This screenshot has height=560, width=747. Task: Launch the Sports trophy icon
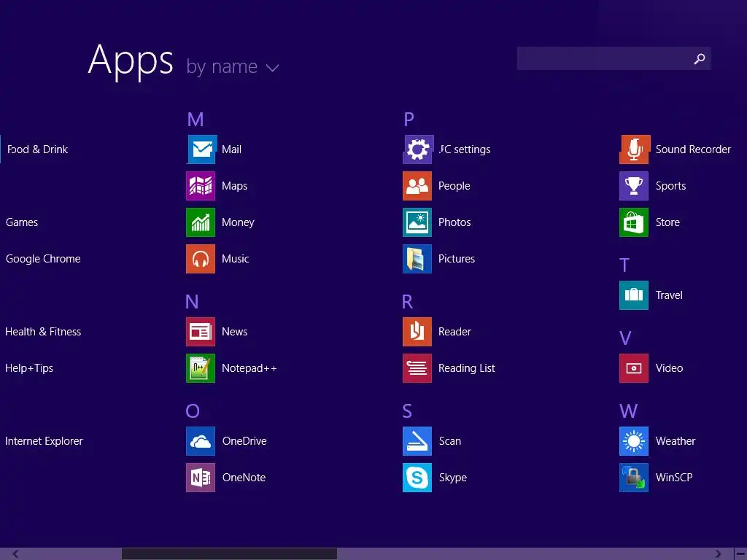pos(634,186)
